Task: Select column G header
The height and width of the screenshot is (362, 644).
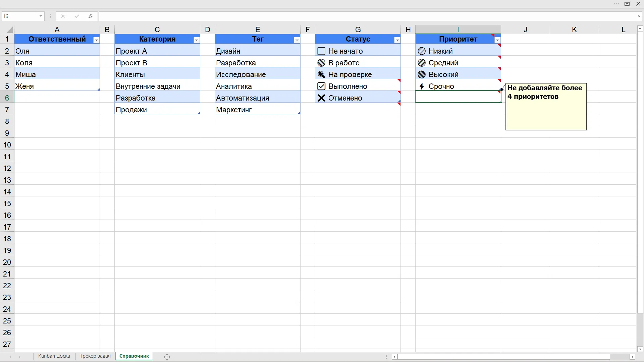Action: tap(358, 29)
